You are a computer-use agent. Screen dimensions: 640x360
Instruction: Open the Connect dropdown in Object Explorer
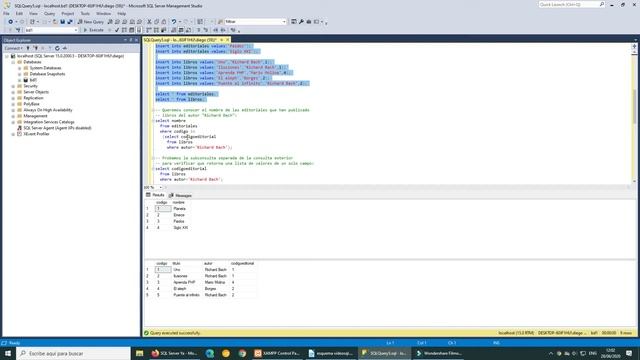pyautogui.click(x=13, y=48)
